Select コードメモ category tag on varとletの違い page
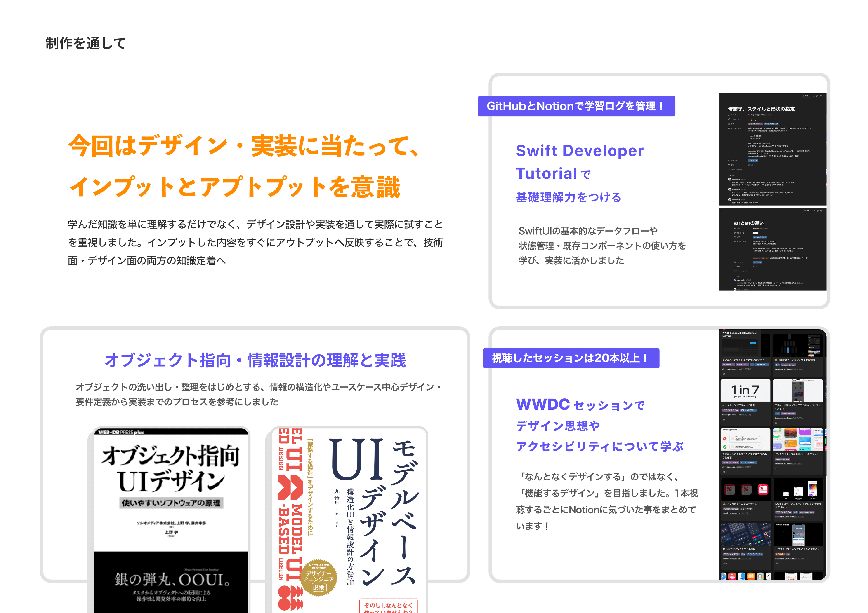 pos(757,262)
